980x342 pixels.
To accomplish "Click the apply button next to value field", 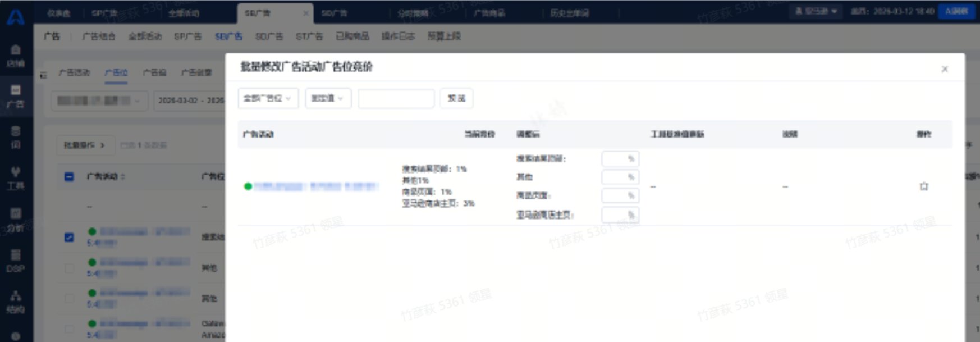I will pos(456,98).
